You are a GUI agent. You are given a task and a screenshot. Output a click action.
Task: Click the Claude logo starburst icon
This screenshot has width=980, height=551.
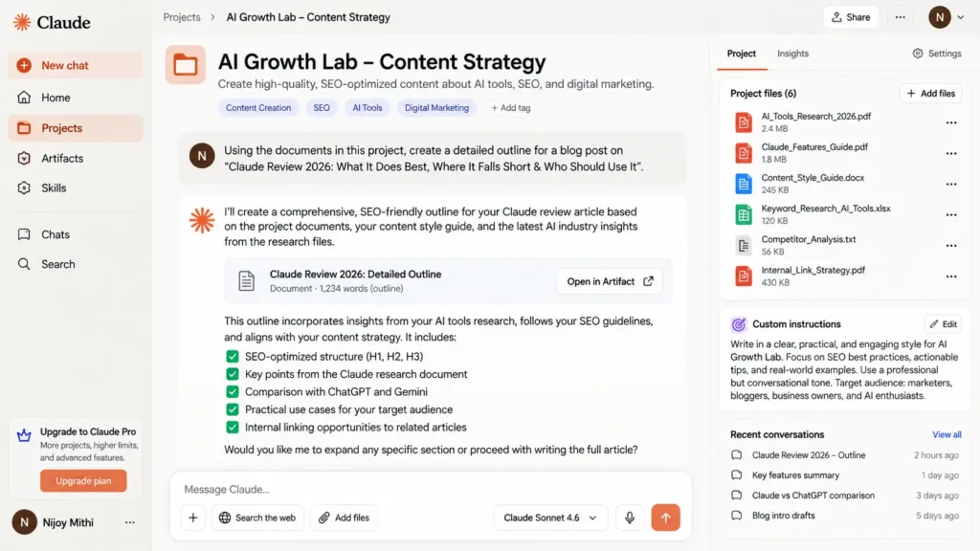point(22,23)
